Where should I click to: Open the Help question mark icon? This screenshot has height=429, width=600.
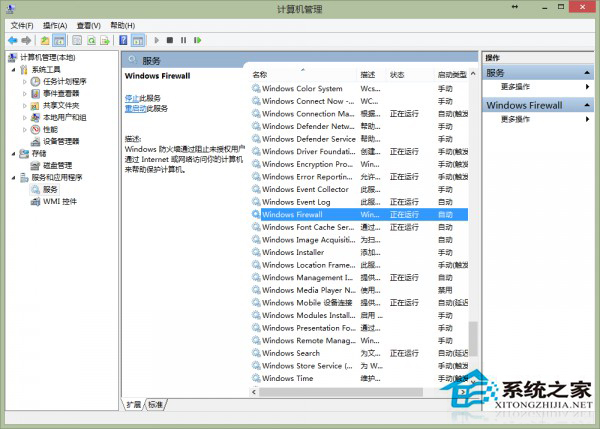[x=123, y=40]
